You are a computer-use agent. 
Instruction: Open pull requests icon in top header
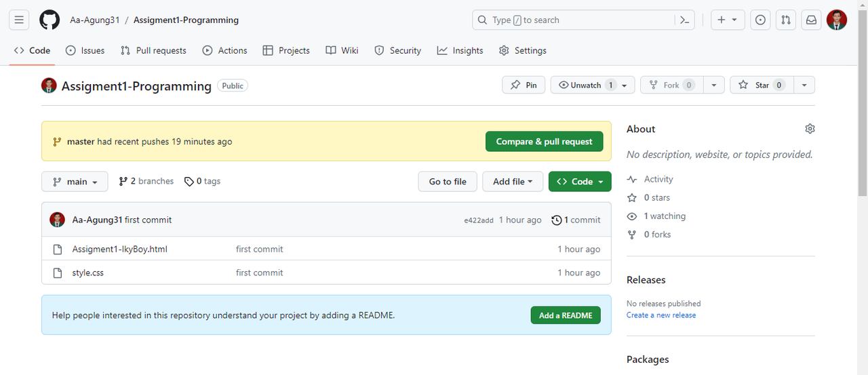786,20
